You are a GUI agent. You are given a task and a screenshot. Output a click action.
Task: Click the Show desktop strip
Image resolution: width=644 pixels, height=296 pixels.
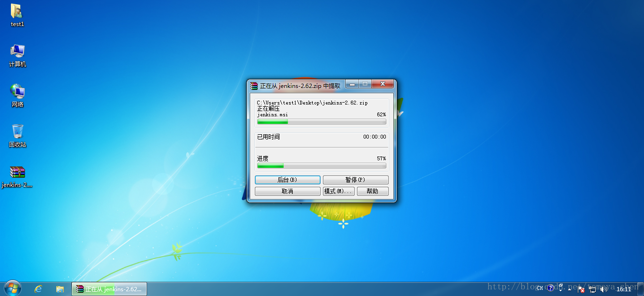pyautogui.click(x=640, y=289)
